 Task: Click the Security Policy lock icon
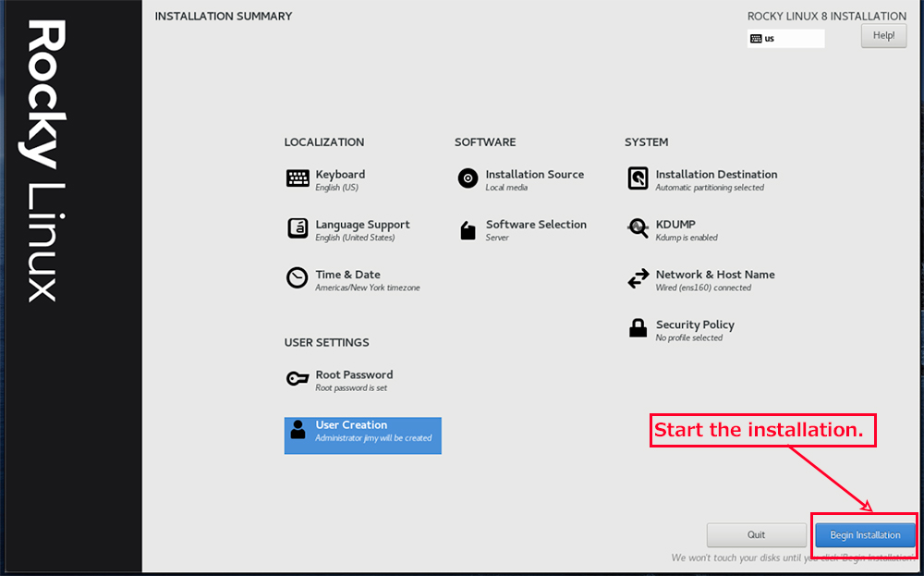pyautogui.click(x=638, y=328)
